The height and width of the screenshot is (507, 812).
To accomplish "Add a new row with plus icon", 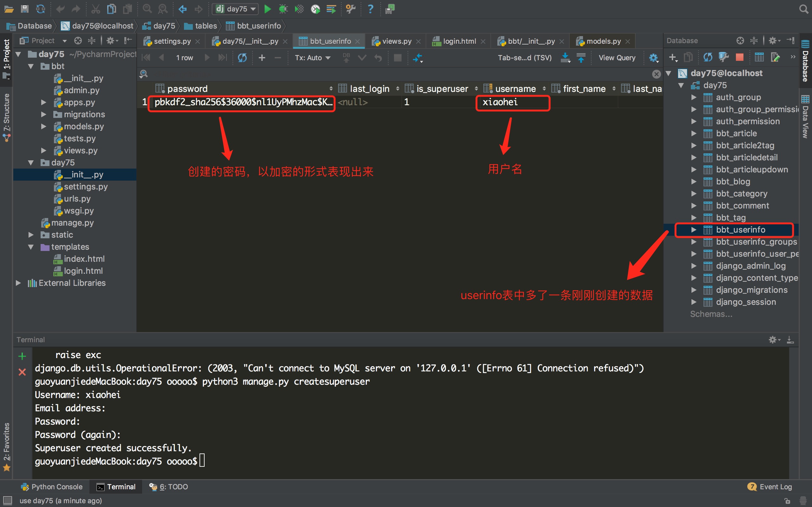I will click(262, 58).
